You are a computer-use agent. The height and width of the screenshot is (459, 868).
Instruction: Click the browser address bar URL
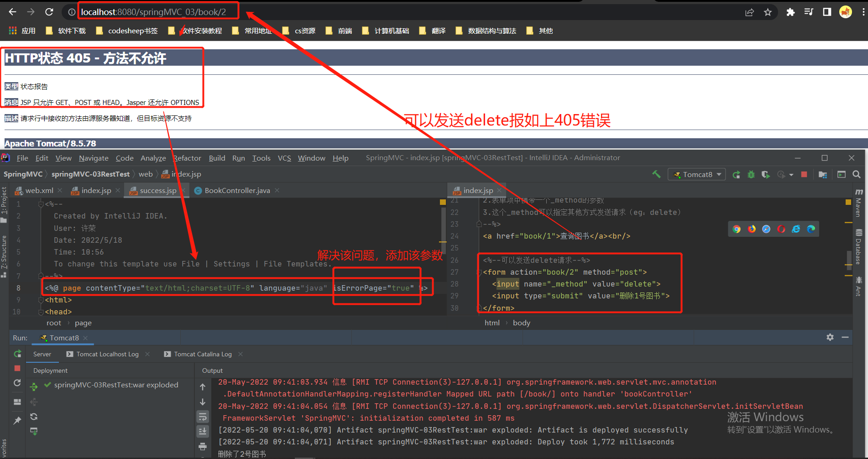(154, 12)
